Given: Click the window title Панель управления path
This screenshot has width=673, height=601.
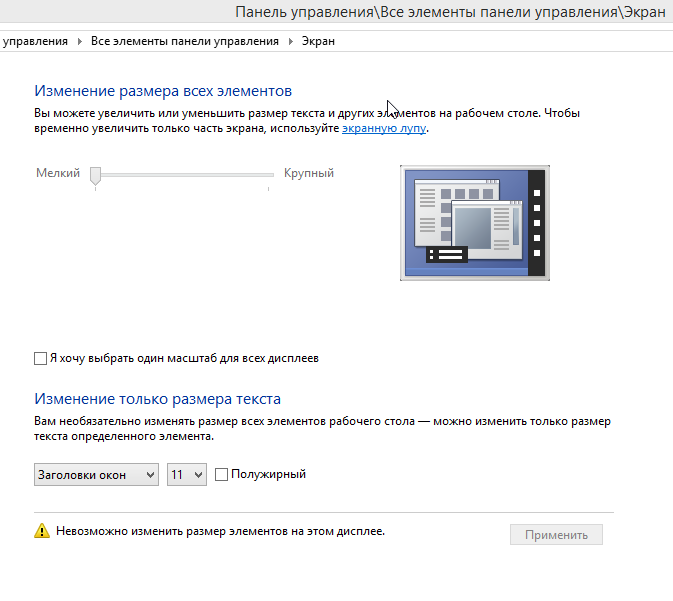Looking at the screenshot, I should coord(450,12).
